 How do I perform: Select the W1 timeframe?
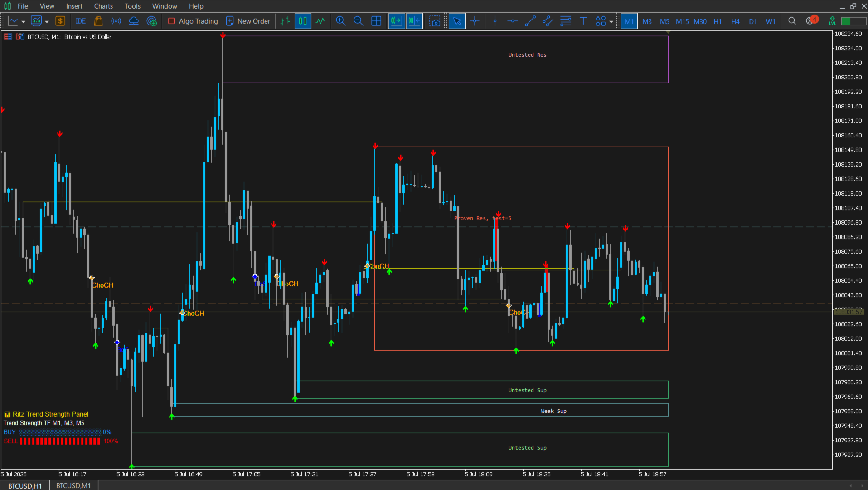click(x=771, y=21)
